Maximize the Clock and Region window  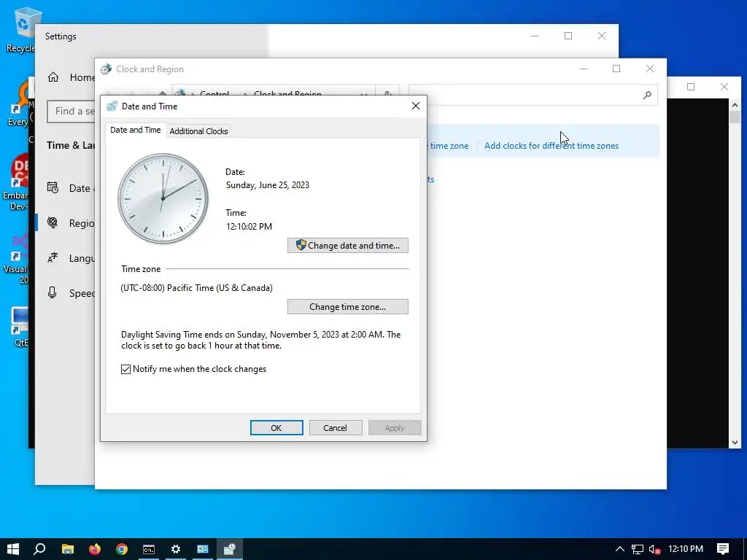tap(616, 69)
